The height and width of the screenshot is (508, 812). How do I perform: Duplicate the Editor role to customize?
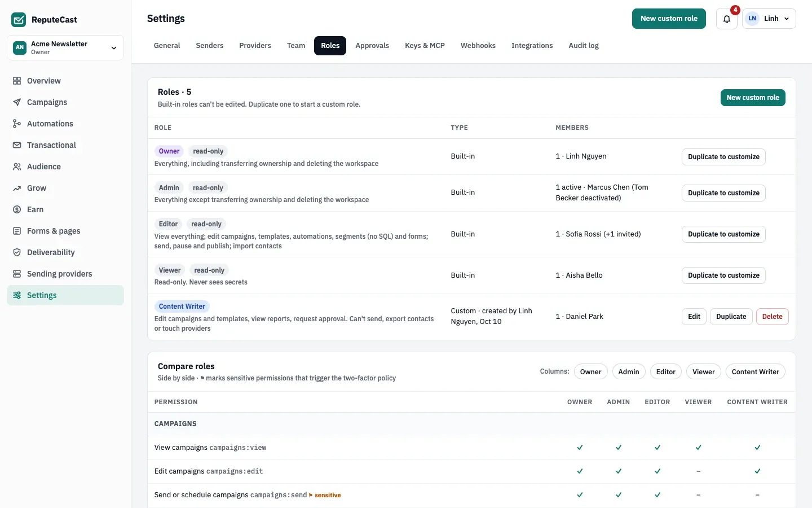(x=723, y=234)
